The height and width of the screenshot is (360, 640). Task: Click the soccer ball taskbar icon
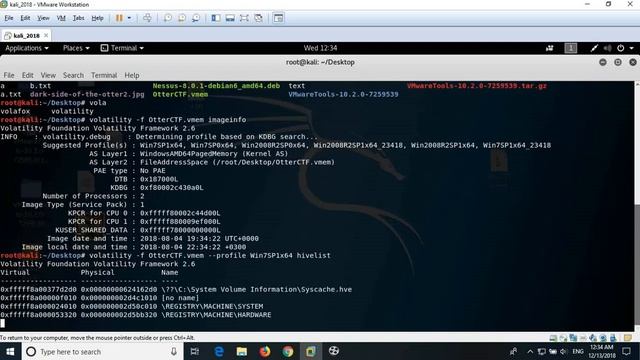click(334, 351)
